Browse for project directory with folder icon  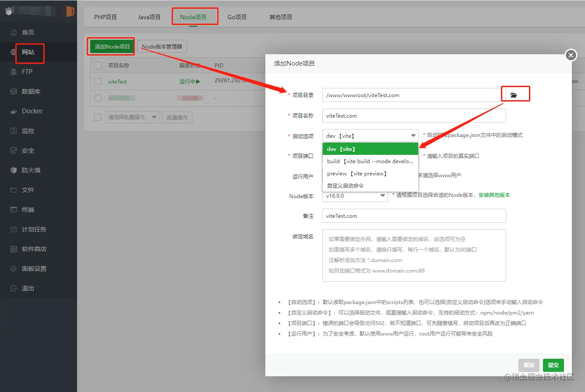point(514,95)
